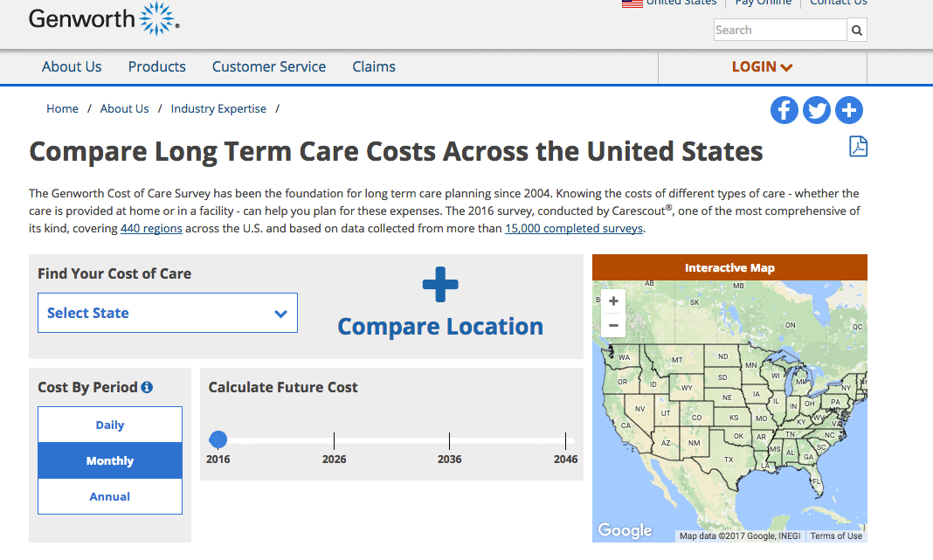The image size is (933, 560).
Task: Share page on Twitter
Action: point(816,110)
